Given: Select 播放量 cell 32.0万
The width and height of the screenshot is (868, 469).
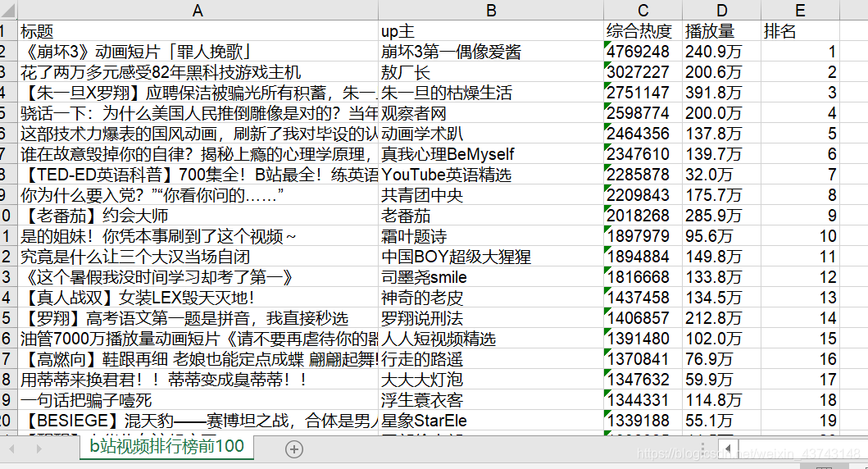Looking at the screenshot, I should [x=722, y=175].
